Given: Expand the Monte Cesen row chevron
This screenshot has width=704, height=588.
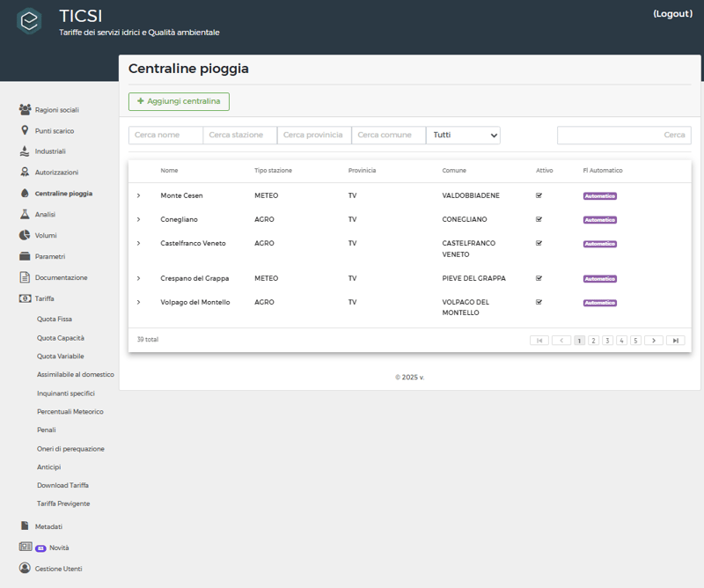Looking at the screenshot, I should coord(138,195).
